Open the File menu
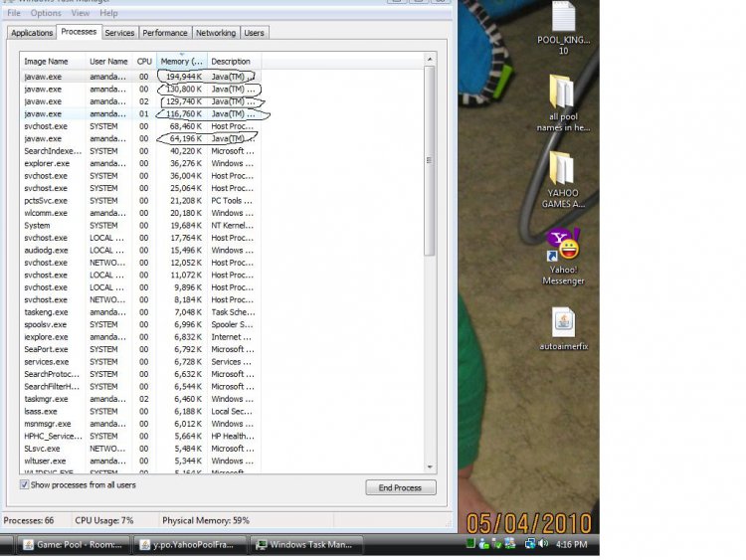Viewport: 746px width, 560px height. click(x=14, y=13)
